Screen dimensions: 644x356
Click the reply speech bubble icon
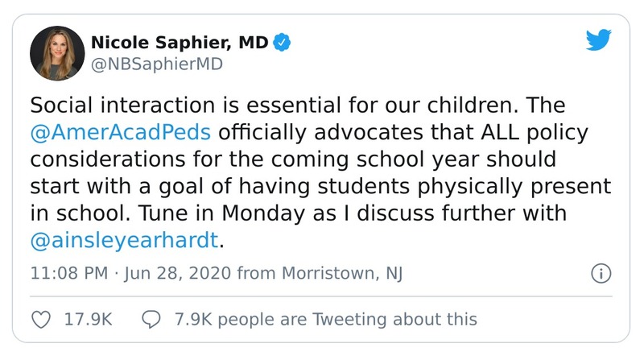[x=151, y=319]
